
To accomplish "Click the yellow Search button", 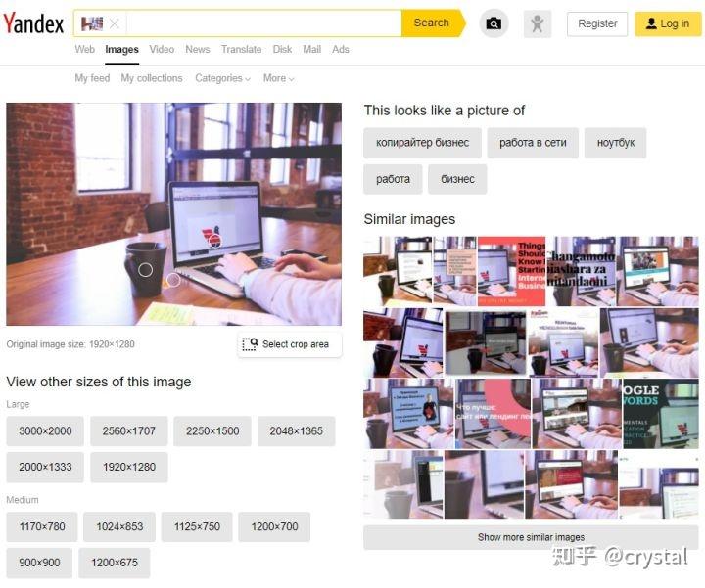I will coord(432,23).
